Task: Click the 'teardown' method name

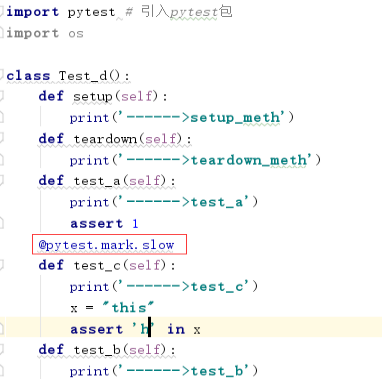Action: click(105, 139)
